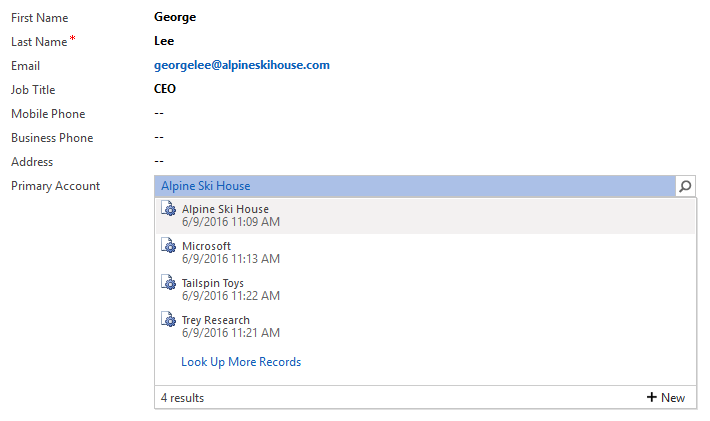Click the First Name label

(x=40, y=18)
